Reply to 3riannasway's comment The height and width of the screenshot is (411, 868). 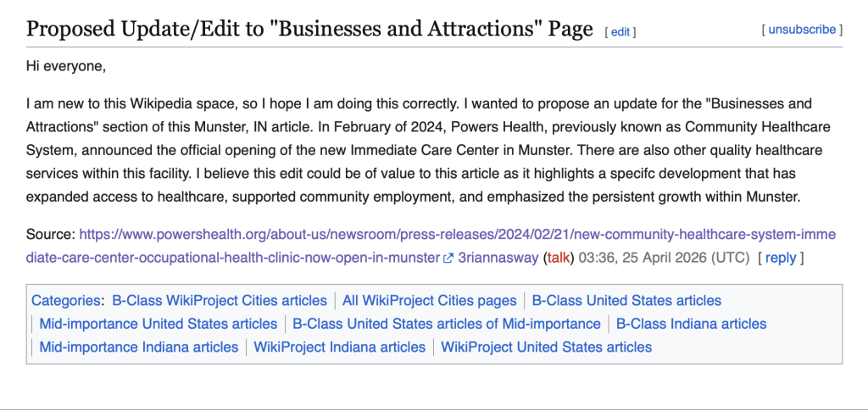pos(781,258)
